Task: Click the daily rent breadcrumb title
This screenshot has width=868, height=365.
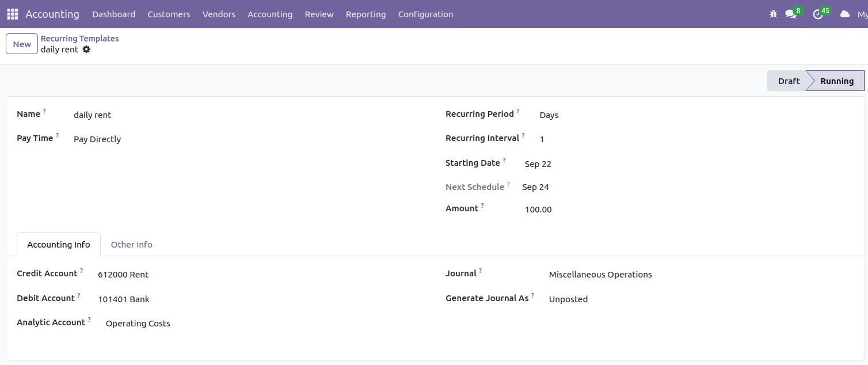Action: pyautogui.click(x=59, y=50)
